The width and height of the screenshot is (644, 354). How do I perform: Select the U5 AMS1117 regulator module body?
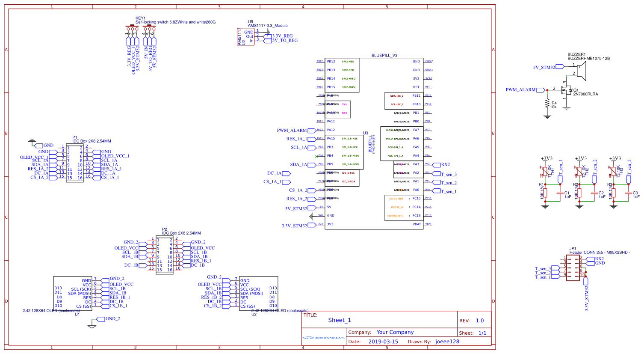[245, 37]
